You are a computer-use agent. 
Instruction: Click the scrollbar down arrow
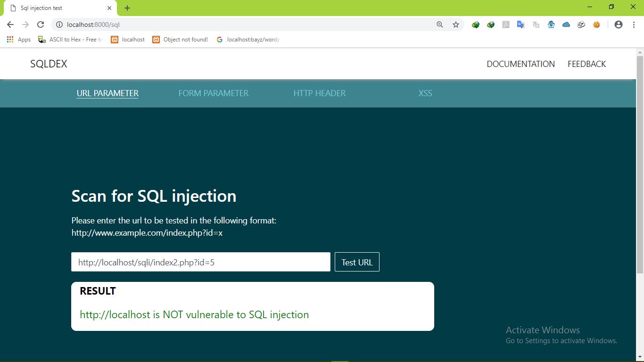click(640, 357)
